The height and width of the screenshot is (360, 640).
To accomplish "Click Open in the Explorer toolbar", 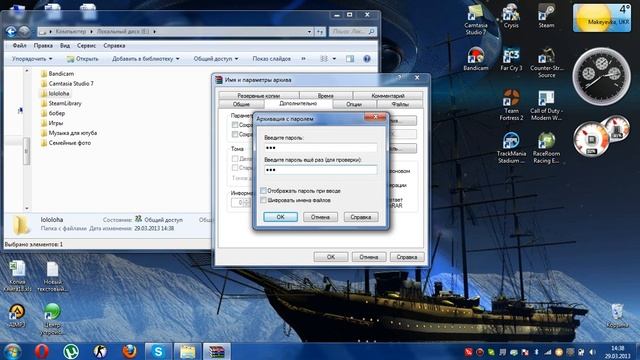I will (83, 59).
